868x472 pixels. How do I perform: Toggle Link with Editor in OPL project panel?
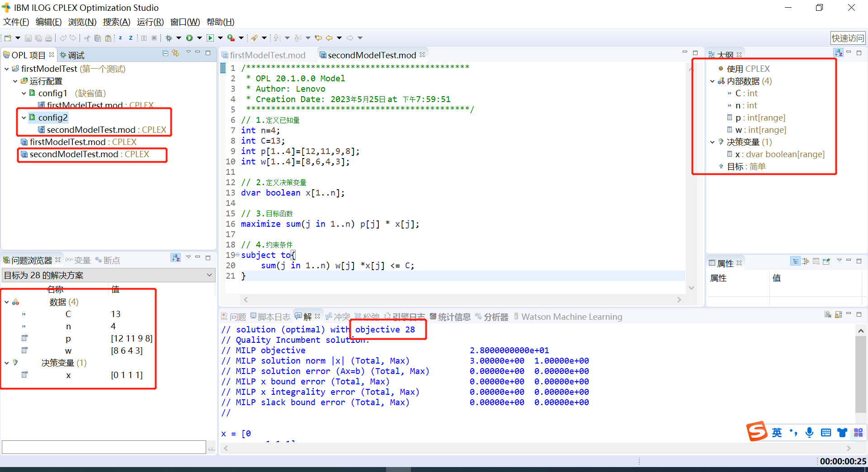coord(175,53)
